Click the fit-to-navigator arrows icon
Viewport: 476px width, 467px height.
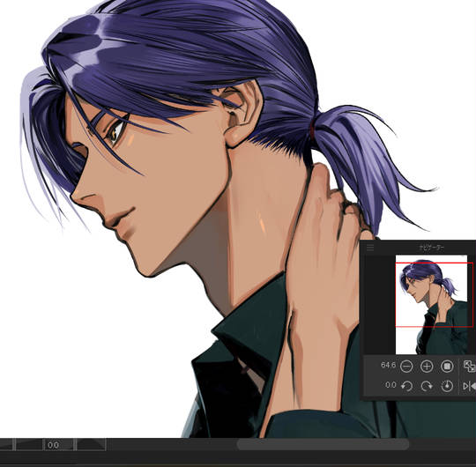(469, 367)
